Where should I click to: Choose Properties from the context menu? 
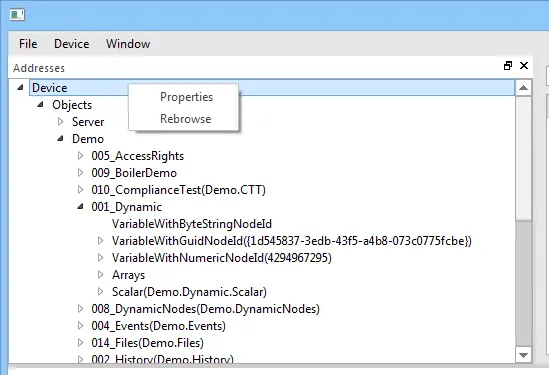click(x=186, y=97)
